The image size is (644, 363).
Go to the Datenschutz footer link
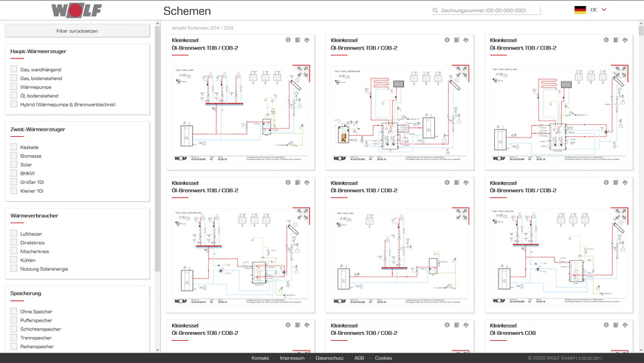point(329,358)
